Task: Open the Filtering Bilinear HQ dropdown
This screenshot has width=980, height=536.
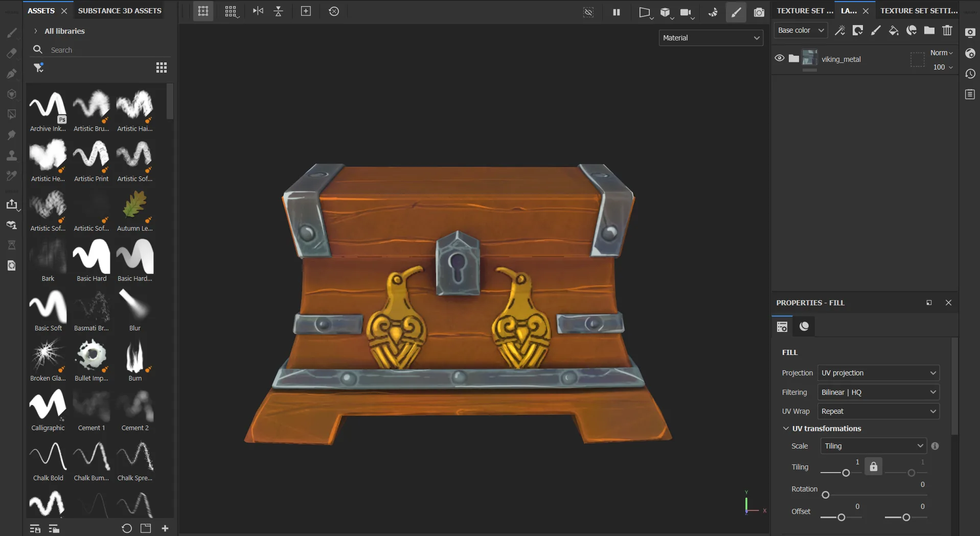Action: point(878,392)
